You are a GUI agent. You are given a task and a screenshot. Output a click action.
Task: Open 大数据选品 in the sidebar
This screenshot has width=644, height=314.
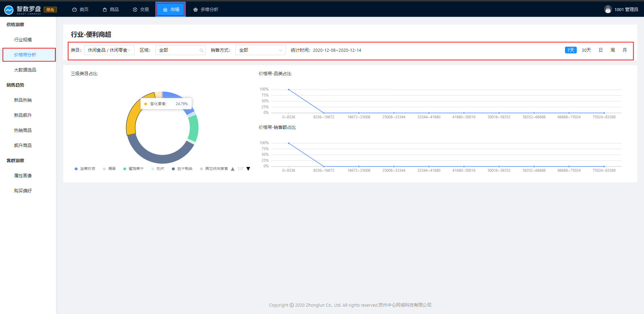pos(25,70)
